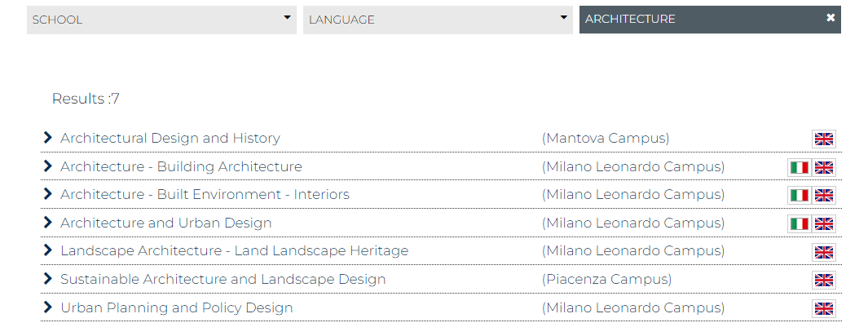The width and height of the screenshot is (868, 336).
Task: Click Italian flag for Architecture and Urban Design
Action: click(x=800, y=223)
